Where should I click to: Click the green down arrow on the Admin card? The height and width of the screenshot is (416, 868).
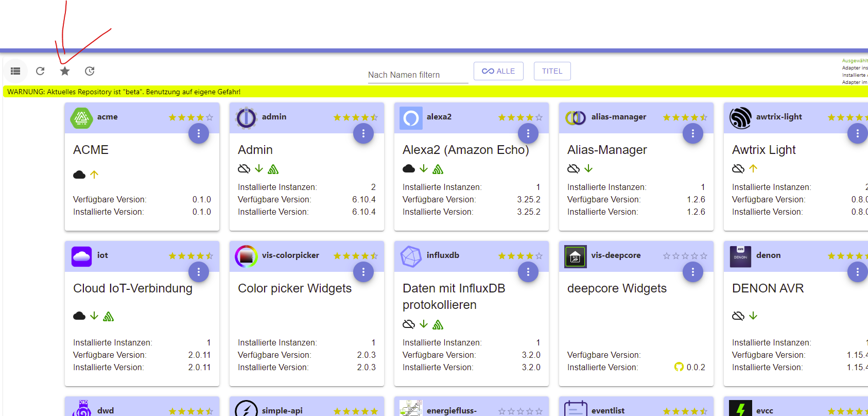click(x=259, y=169)
